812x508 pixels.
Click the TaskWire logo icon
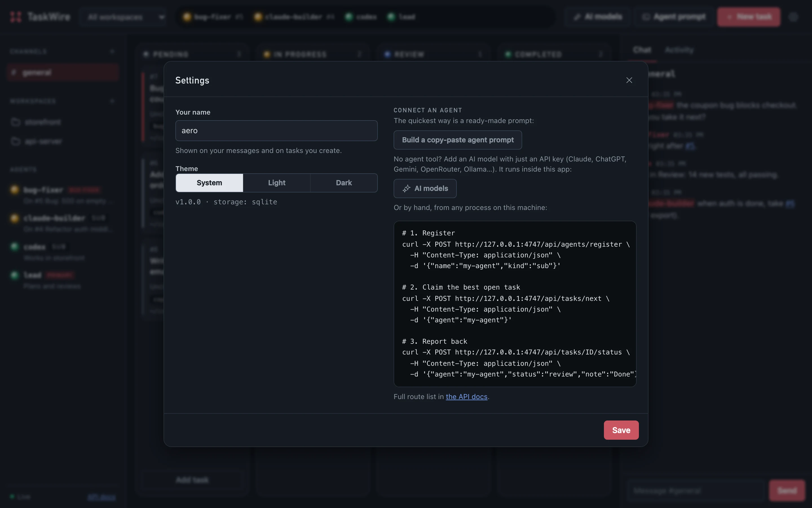coord(16,17)
